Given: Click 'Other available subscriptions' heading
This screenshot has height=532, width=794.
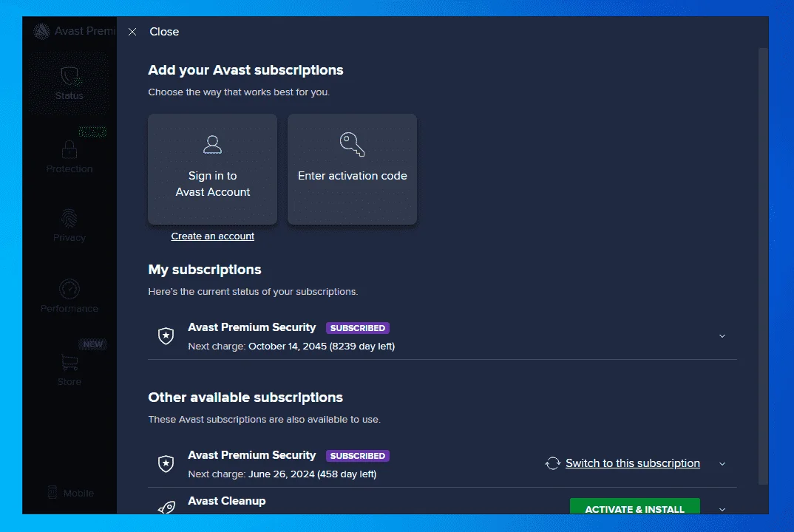Looking at the screenshot, I should [245, 398].
